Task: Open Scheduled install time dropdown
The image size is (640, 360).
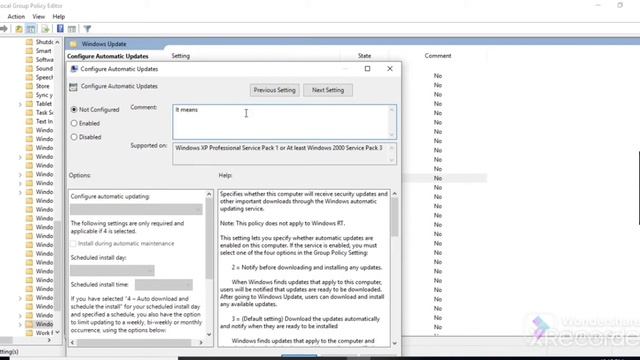Action: pyautogui.click(x=164, y=284)
